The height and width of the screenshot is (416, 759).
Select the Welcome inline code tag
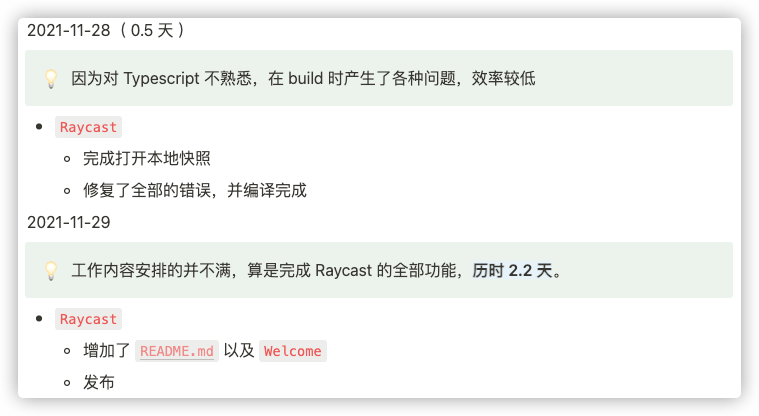(x=292, y=351)
